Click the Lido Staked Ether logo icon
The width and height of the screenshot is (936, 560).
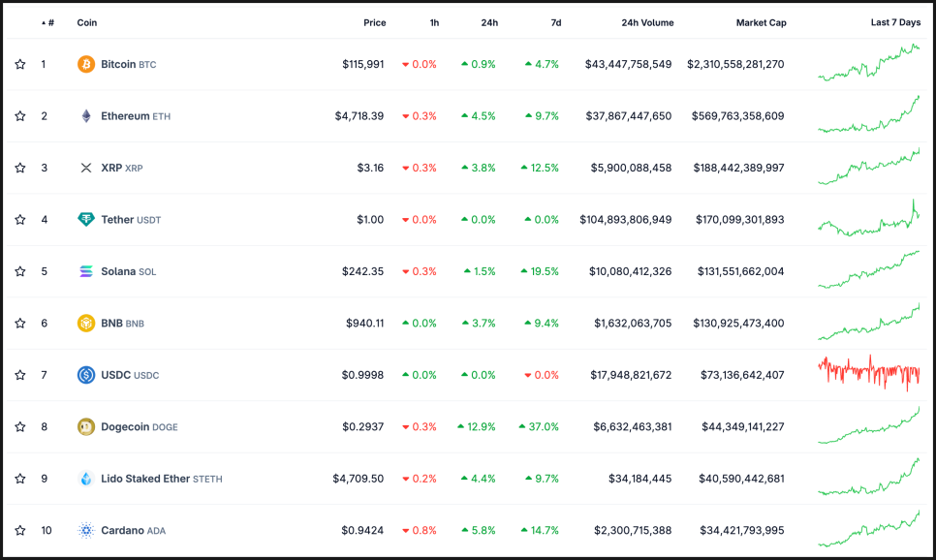coord(86,479)
